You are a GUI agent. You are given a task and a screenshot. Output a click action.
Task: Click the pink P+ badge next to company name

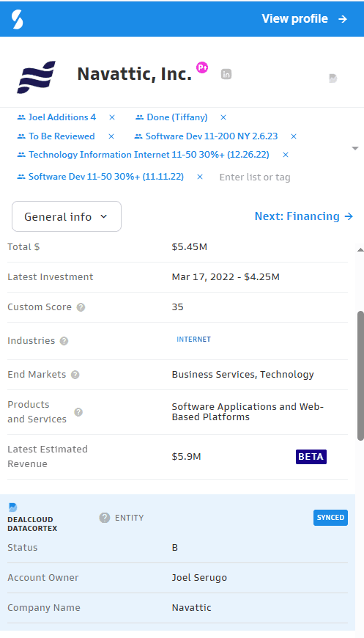(202, 67)
